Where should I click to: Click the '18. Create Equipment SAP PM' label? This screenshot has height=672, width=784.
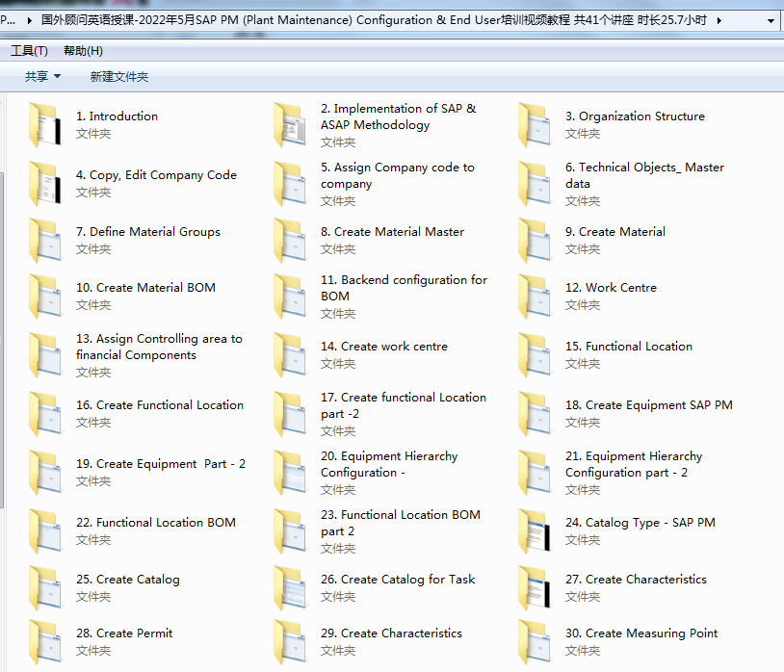pos(649,405)
